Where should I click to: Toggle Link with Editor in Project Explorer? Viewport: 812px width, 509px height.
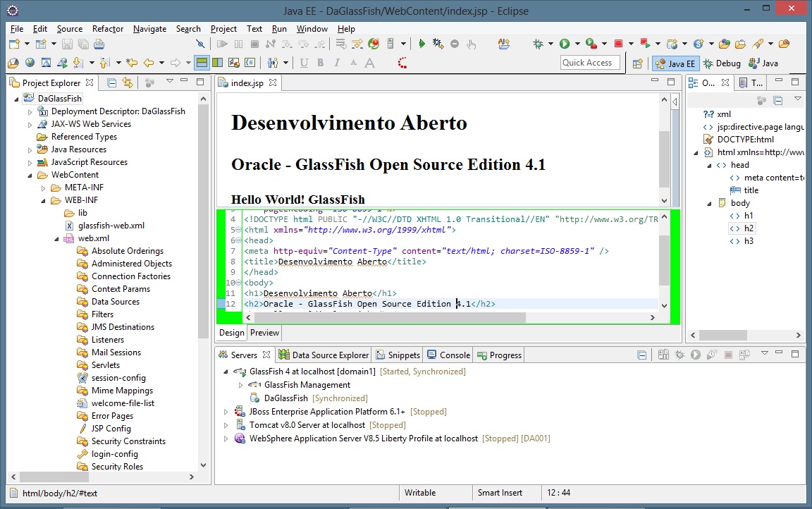[127, 82]
